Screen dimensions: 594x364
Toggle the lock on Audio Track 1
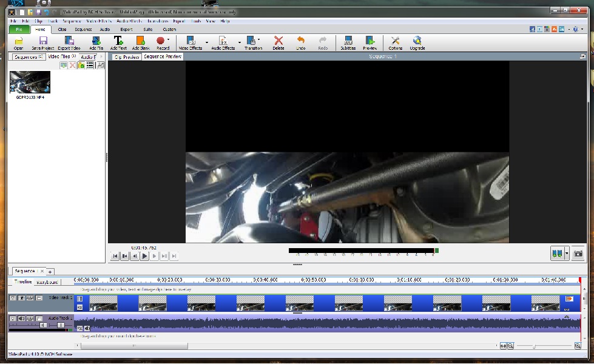point(39,318)
